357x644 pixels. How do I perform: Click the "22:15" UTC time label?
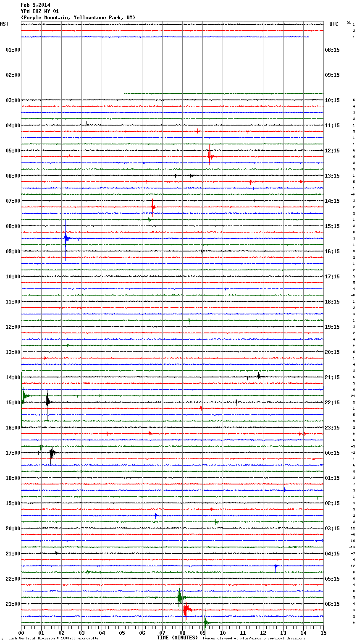point(332,403)
